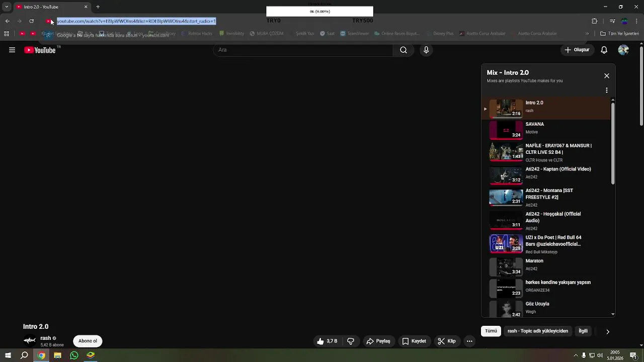This screenshot has width=644, height=362.
Task: Open the Tüm Yer İşaretleri bookmarks folder
Action: coord(619,34)
